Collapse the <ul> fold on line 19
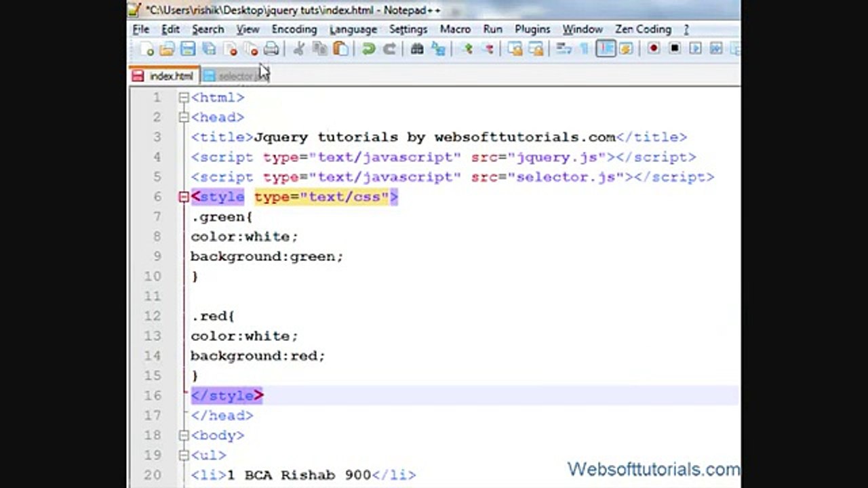 [183, 455]
